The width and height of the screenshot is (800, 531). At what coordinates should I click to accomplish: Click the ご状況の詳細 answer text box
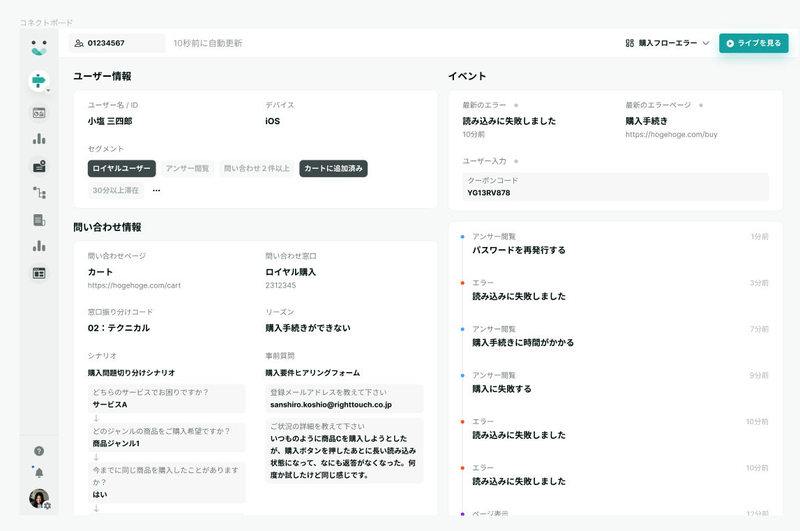tap(344, 451)
